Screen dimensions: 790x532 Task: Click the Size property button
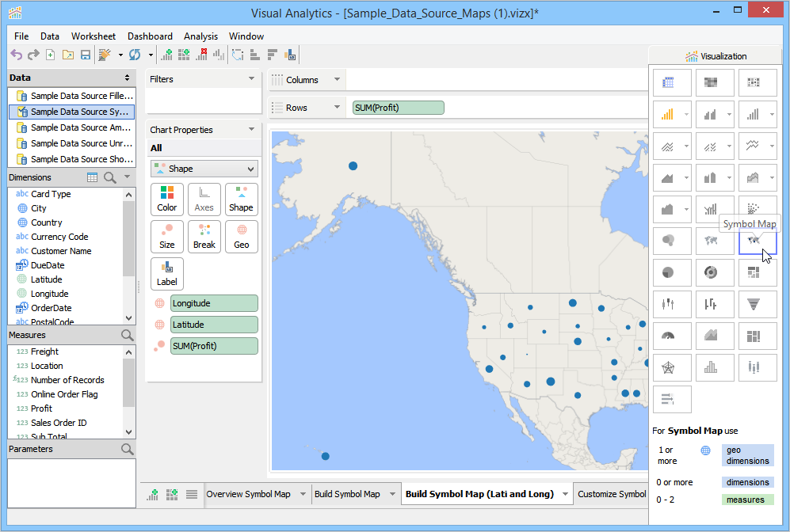pos(167,236)
